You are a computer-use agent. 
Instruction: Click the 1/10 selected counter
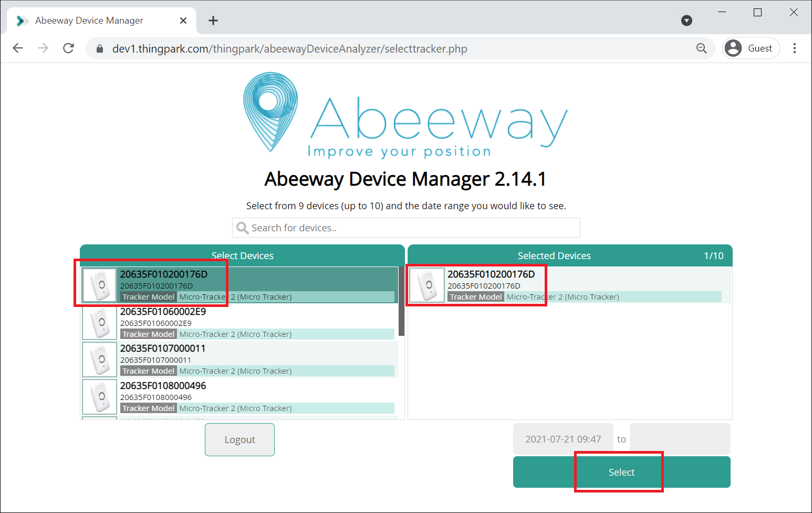pos(714,255)
